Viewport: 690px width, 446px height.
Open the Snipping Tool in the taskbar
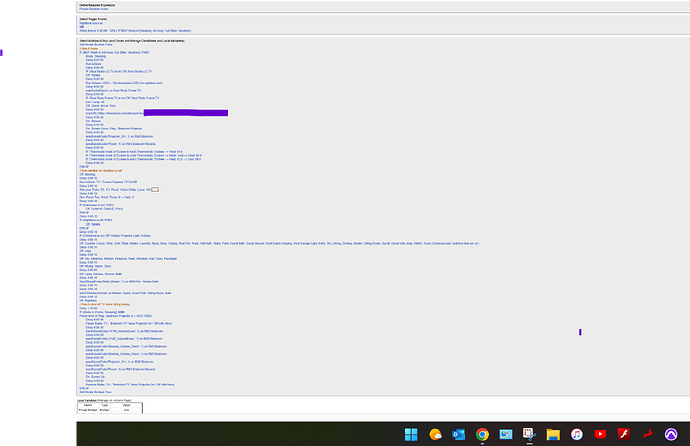click(529, 435)
